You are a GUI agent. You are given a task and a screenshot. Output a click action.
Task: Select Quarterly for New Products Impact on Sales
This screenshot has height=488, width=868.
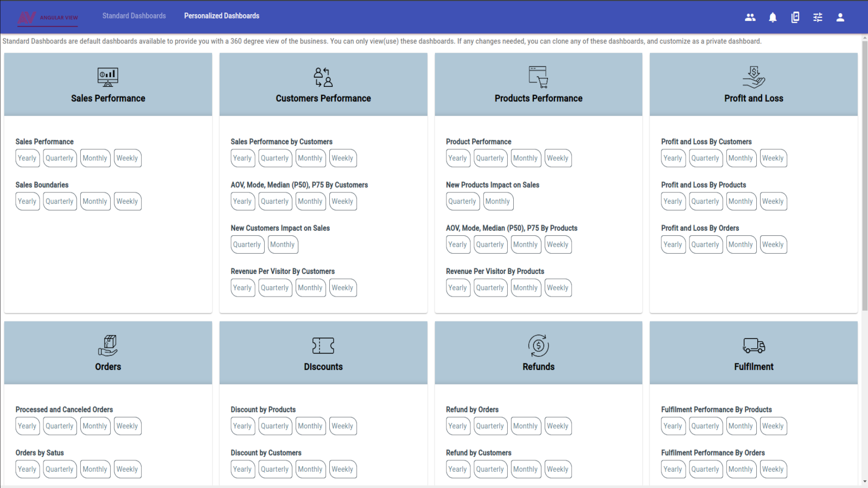[x=462, y=201]
